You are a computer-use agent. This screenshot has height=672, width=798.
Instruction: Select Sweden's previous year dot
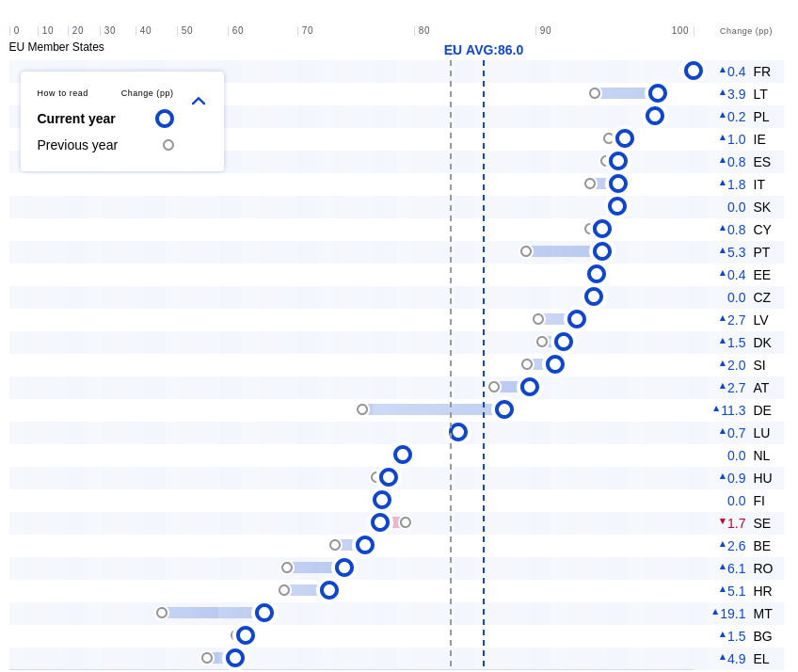(406, 522)
